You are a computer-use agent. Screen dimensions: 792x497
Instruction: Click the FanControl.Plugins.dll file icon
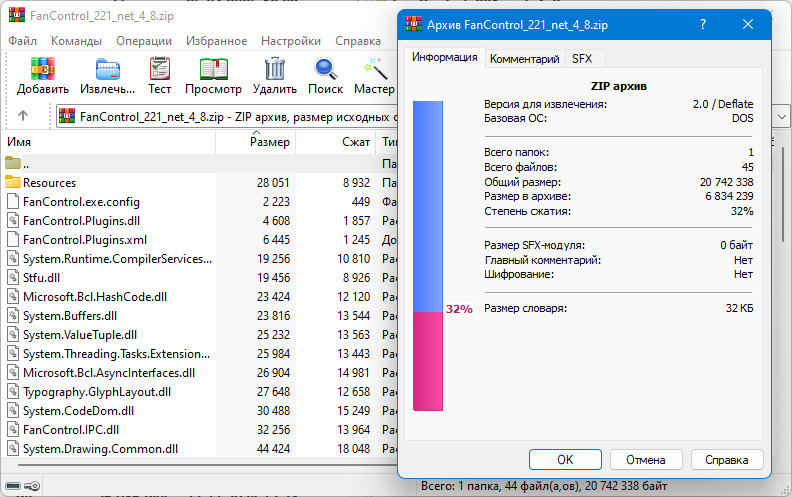(13, 220)
